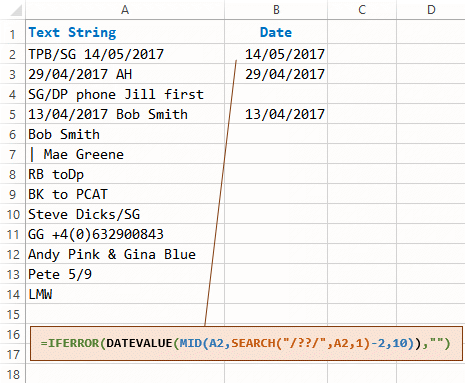Select date cell B5 '13/04/2017'
The width and height of the screenshot is (465, 383).
point(276,114)
